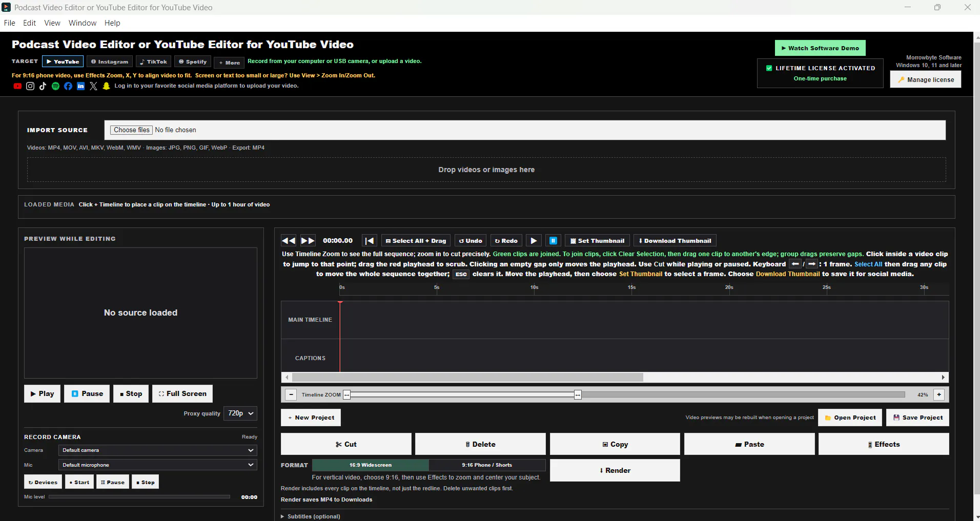The height and width of the screenshot is (521, 980).
Task: Open the X (Twitter) social login icon
Action: tap(93, 86)
